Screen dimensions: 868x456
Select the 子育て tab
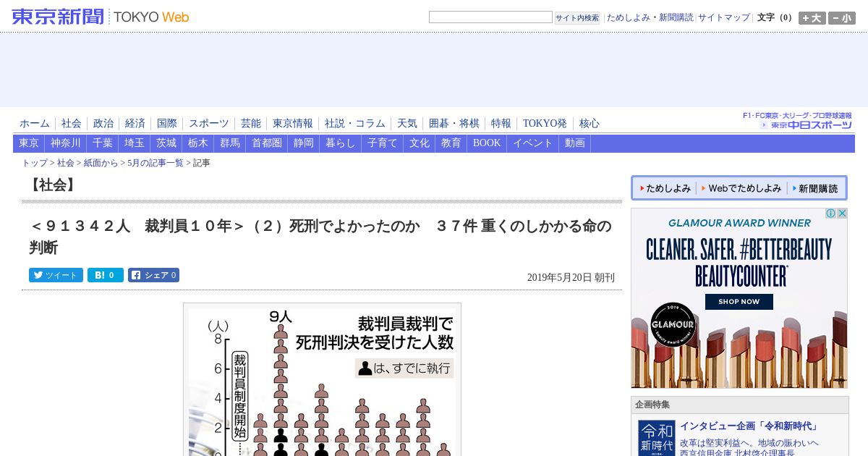(383, 143)
